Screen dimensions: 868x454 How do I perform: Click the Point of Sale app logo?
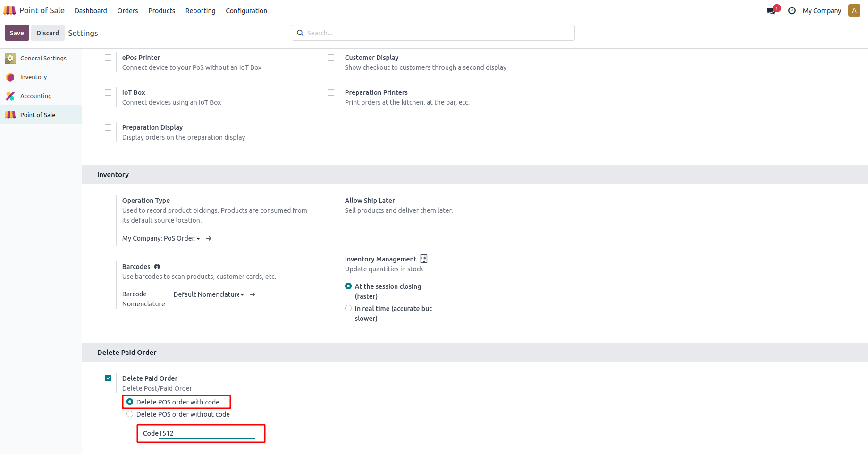(9, 10)
